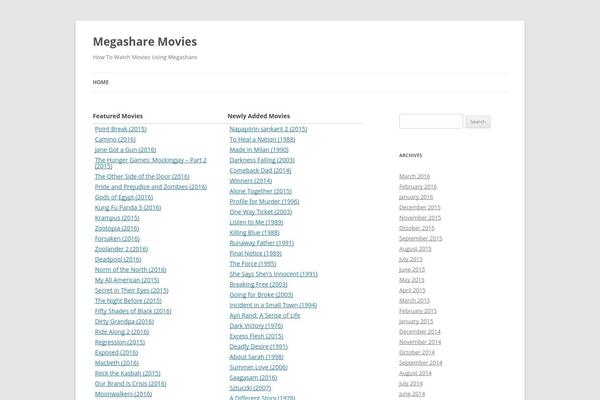
Task: Open Gods of Egypt (2016) link
Action: click(x=124, y=197)
